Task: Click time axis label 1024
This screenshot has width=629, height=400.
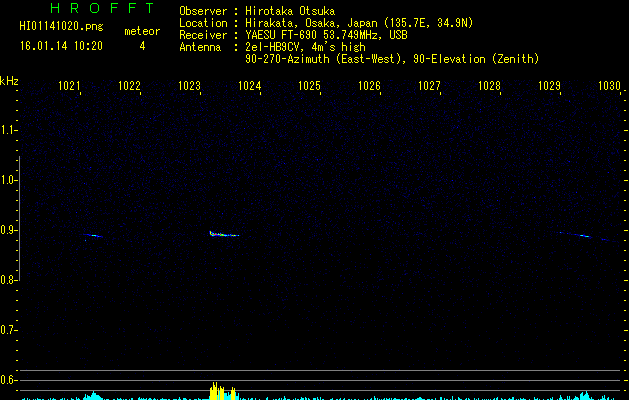Action: (250, 86)
